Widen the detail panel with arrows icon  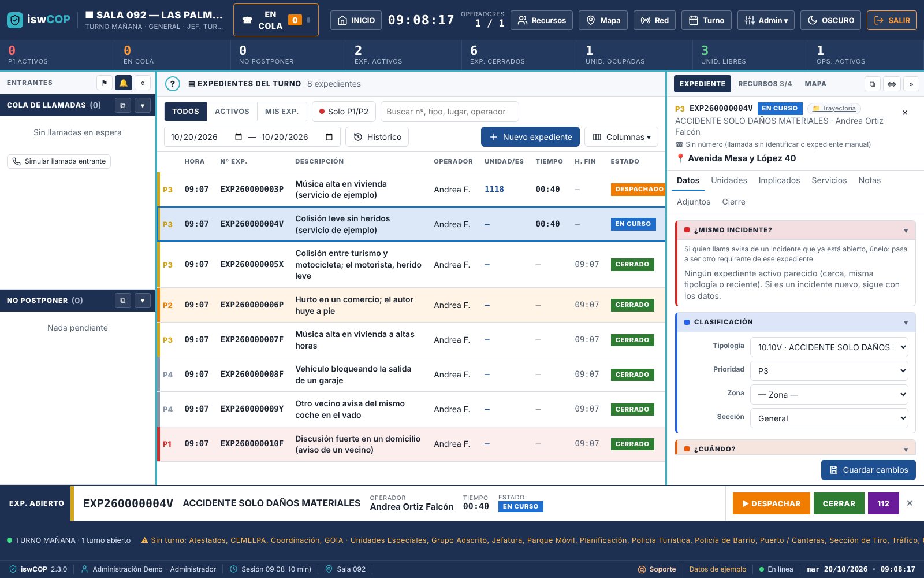(x=892, y=84)
